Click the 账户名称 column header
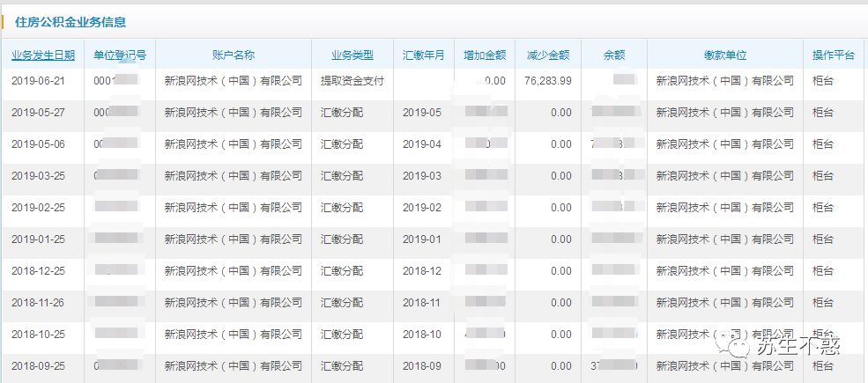The height and width of the screenshot is (383, 868). (x=234, y=55)
